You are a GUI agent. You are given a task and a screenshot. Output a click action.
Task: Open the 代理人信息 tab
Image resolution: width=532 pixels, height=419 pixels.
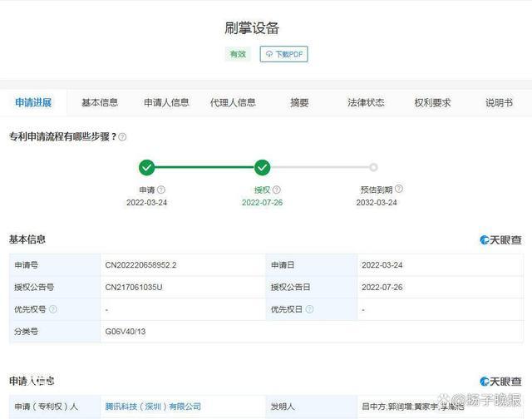(233, 102)
